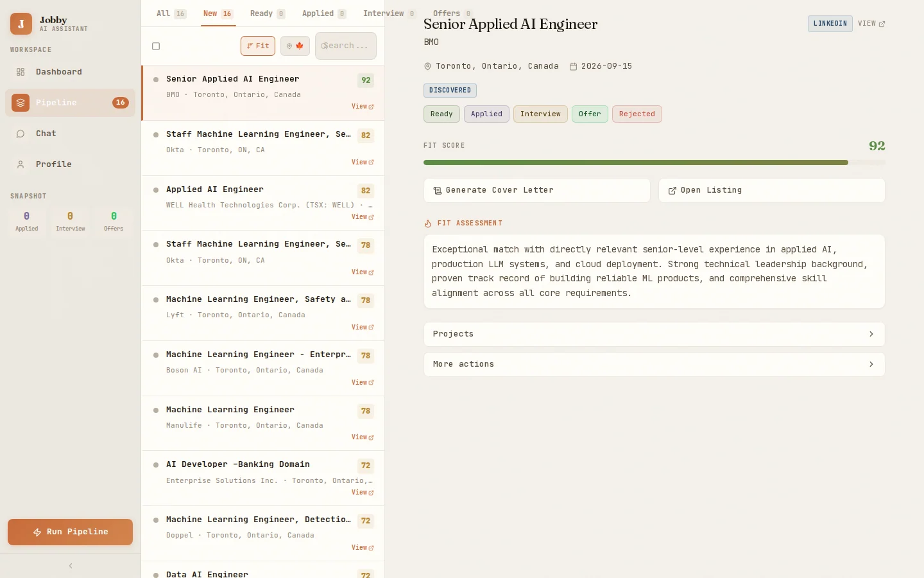Click the status dot on the Lyft row
This screenshot has height=578, width=924.
(156, 300)
